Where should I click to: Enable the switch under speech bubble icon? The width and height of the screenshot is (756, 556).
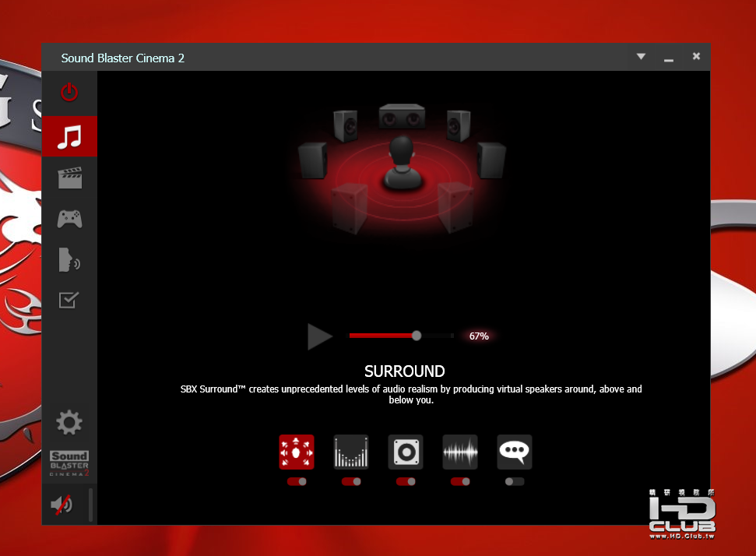(515, 481)
